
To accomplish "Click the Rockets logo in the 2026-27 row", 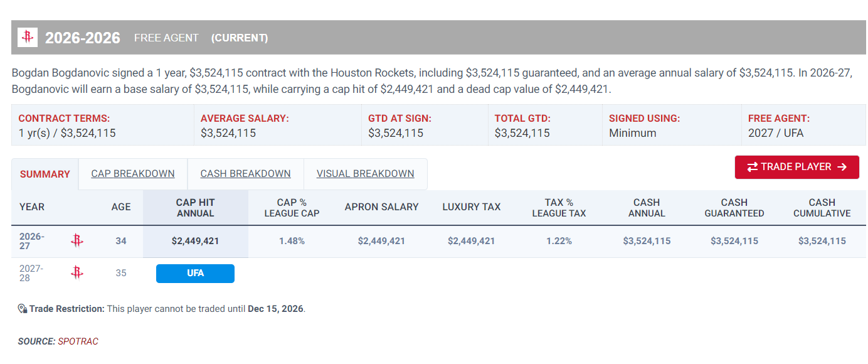I will click(x=77, y=240).
